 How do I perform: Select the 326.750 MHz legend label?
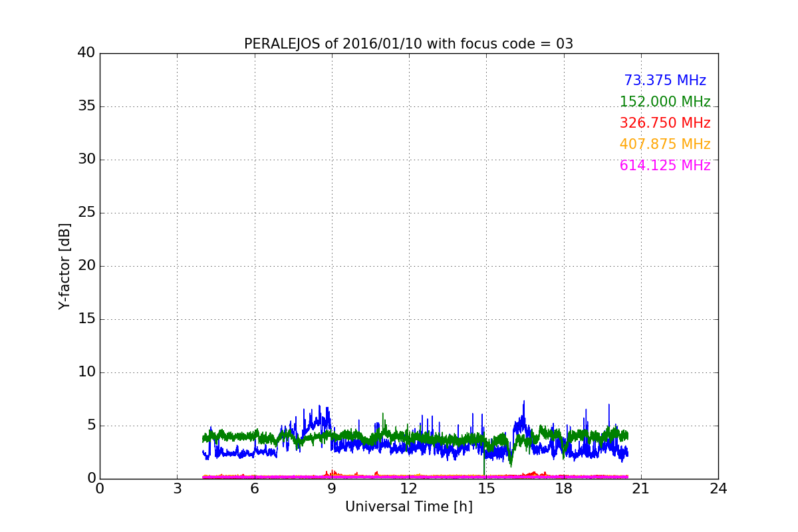tap(665, 123)
